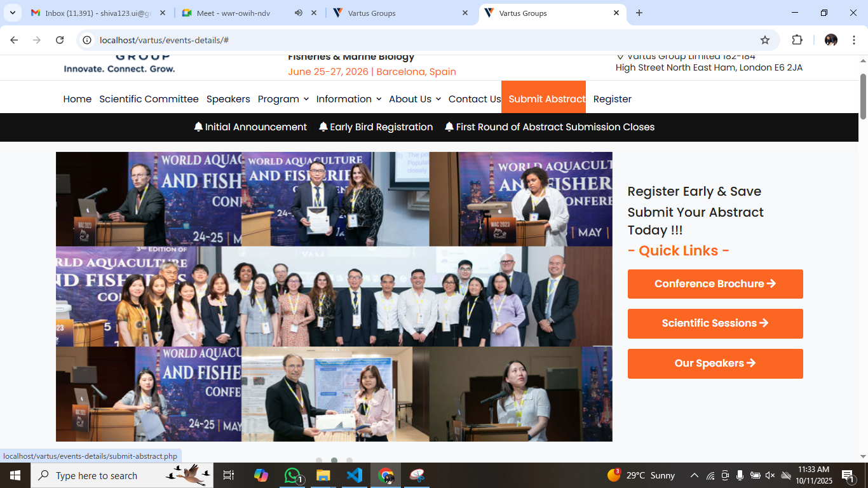Open WhatsApp from the taskbar
The width and height of the screenshot is (868, 488).
point(292,475)
